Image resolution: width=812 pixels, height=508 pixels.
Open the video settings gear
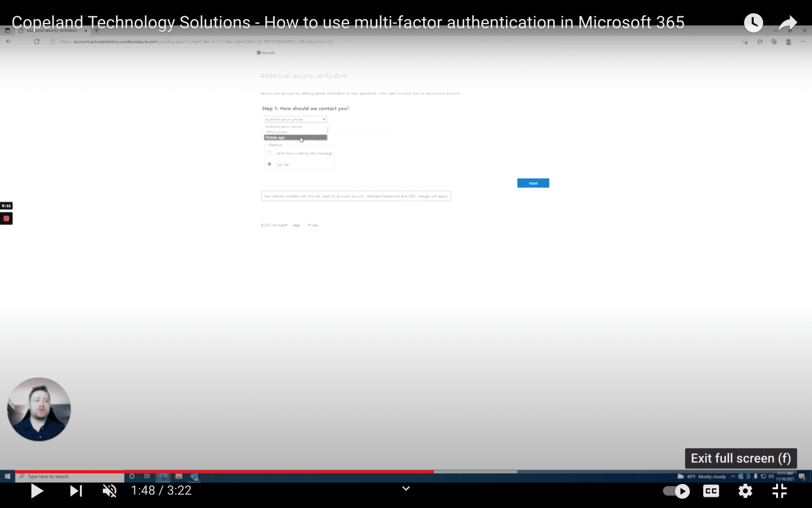745,491
